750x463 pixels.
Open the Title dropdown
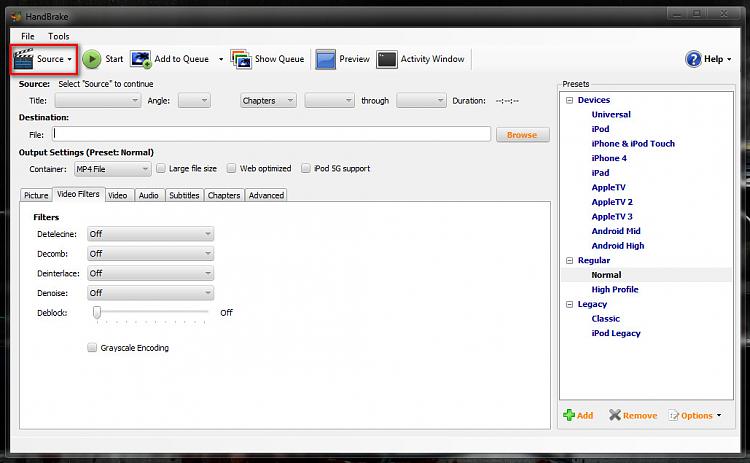[x=98, y=100]
